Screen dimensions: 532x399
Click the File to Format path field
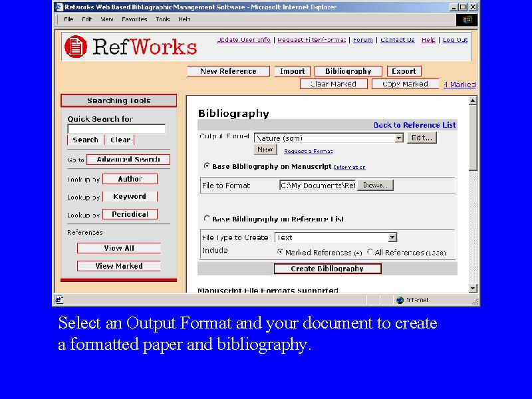(x=318, y=186)
